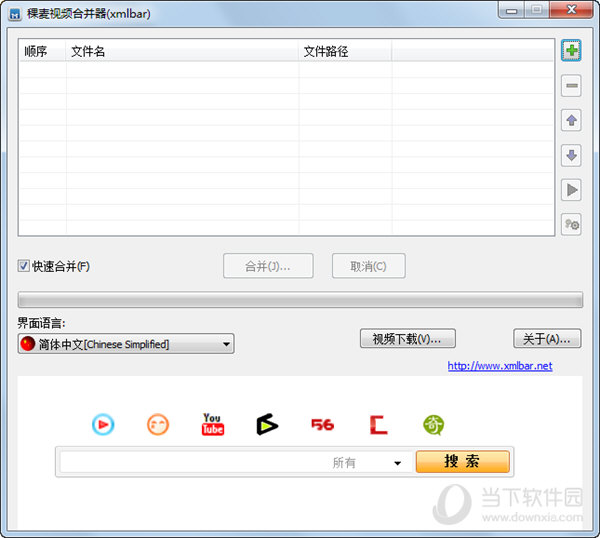Click the minus remove-file icon
Image resolution: width=600 pixels, height=538 pixels.
pos(571,85)
